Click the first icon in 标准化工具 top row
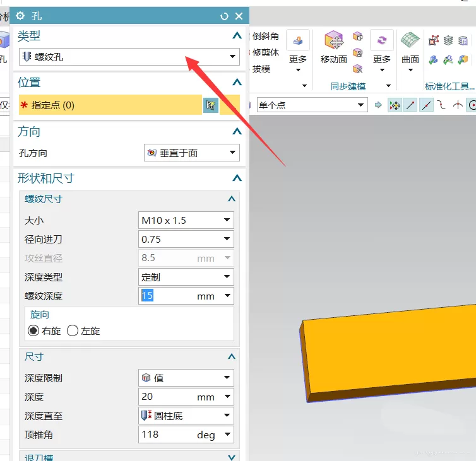This screenshot has width=476, height=461. coord(434,40)
